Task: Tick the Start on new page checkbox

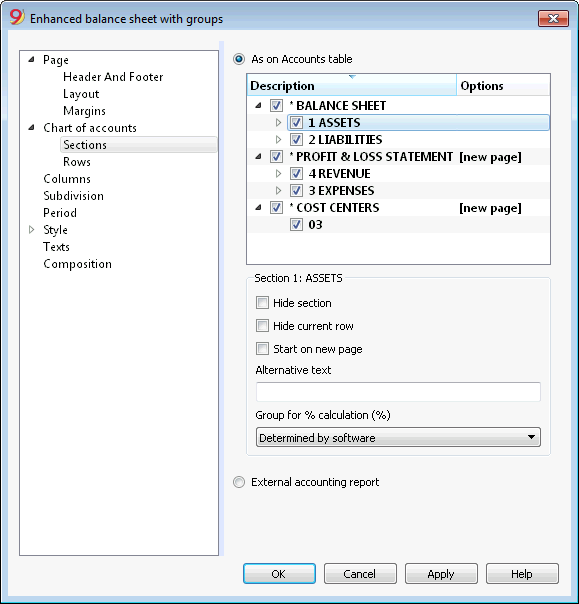Action: tap(262, 349)
